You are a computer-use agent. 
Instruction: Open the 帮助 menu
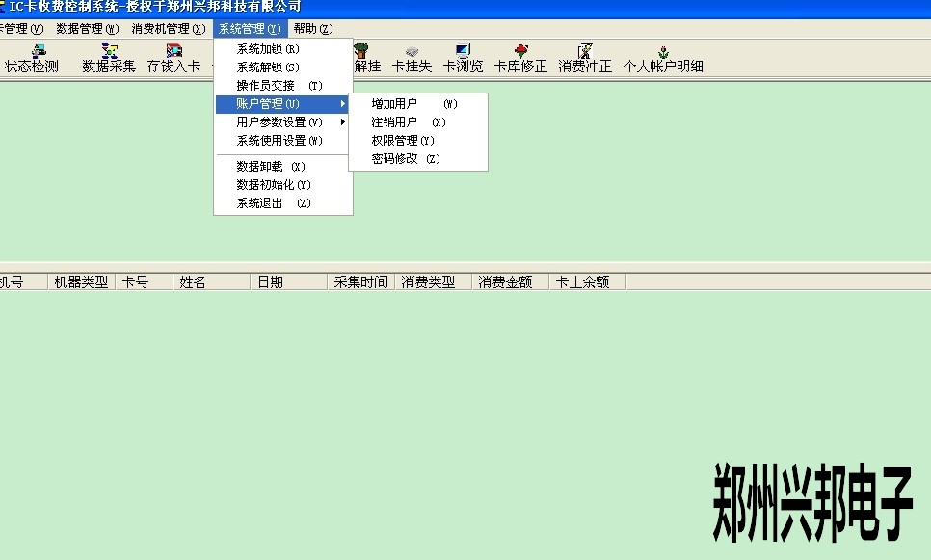pyautogui.click(x=313, y=29)
